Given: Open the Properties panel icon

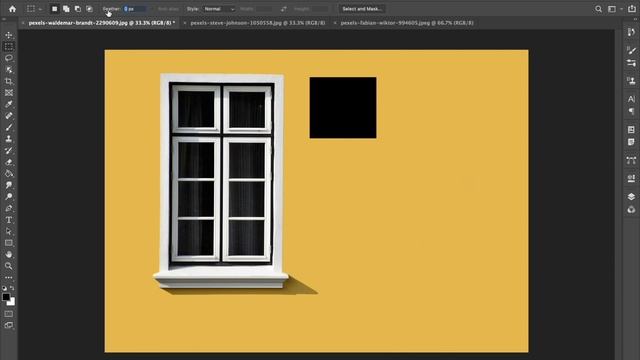Looking at the screenshot, I should coord(631,129).
